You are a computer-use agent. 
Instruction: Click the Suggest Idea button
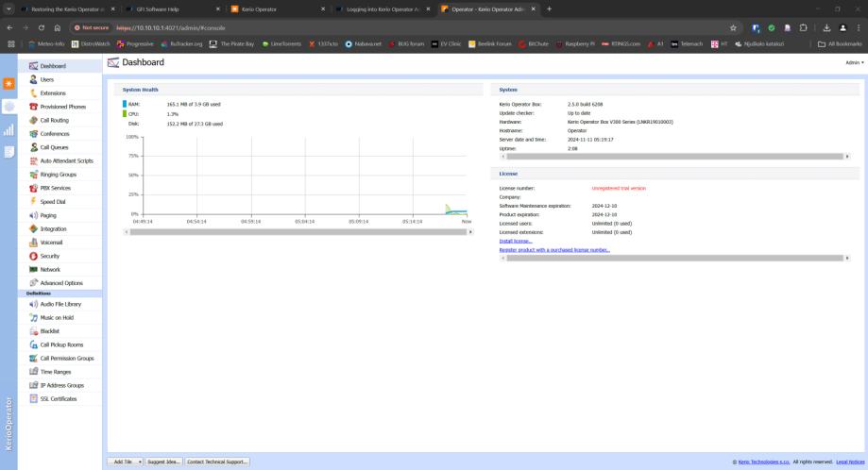163,462
